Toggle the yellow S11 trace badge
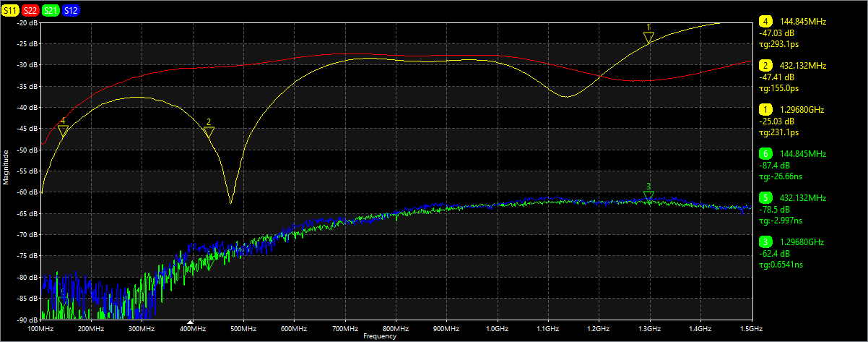The width and height of the screenshot is (868, 342). click(x=10, y=10)
